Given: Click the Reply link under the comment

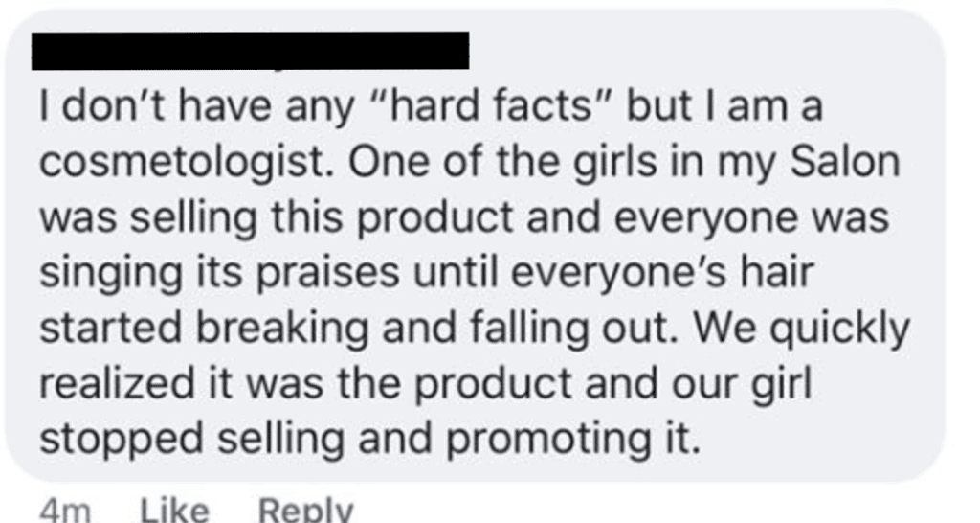Looking at the screenshot, I should coord(305,510).
